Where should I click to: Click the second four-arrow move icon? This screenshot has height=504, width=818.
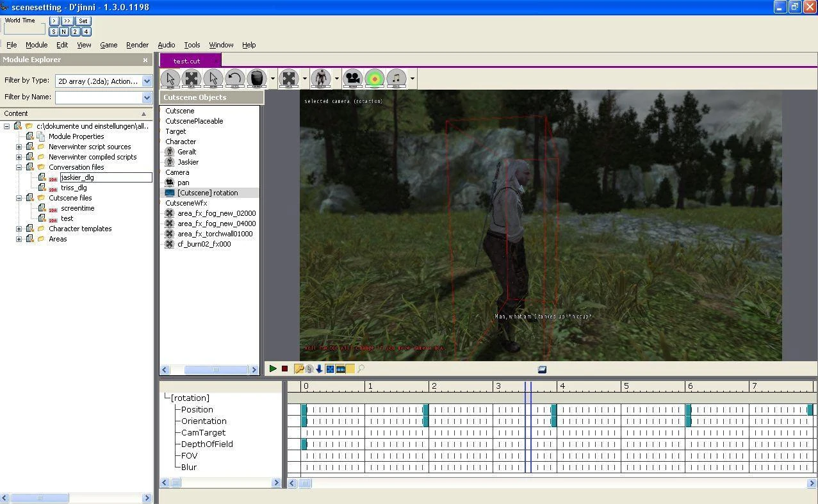click(289, 79)
